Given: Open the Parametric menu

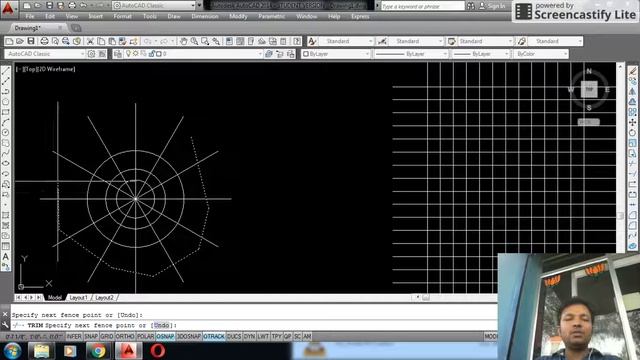Looking at the screenshot, I should (271, 16).
